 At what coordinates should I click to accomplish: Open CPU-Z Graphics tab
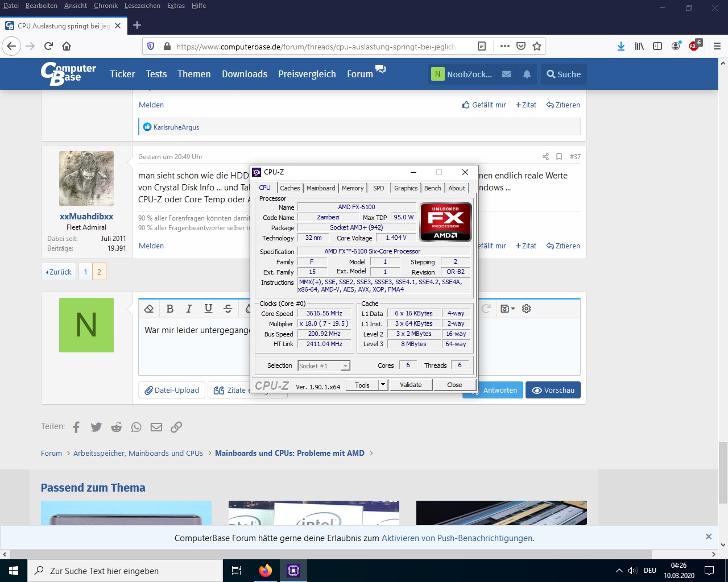(x=406, y=188)
